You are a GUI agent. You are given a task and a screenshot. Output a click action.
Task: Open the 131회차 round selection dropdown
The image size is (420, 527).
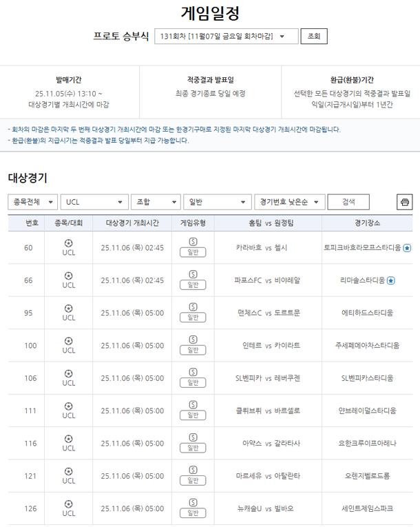[226, 37]
